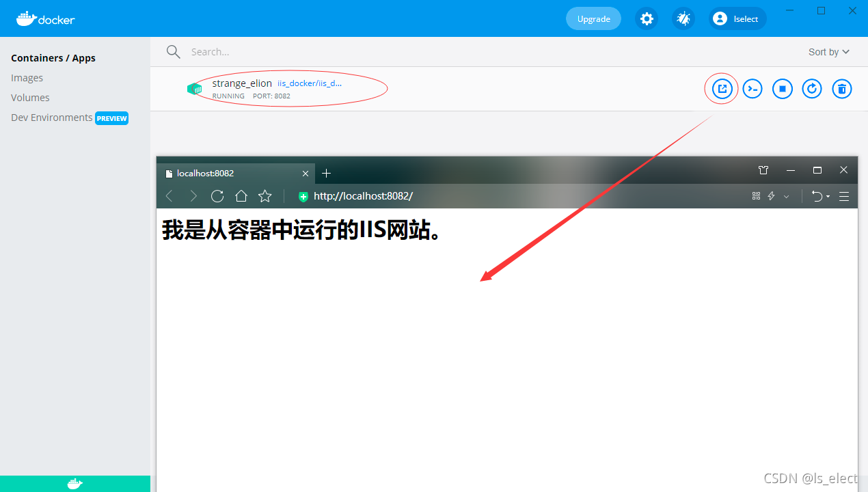Click the browser lightning mode icon

(772, 196)
